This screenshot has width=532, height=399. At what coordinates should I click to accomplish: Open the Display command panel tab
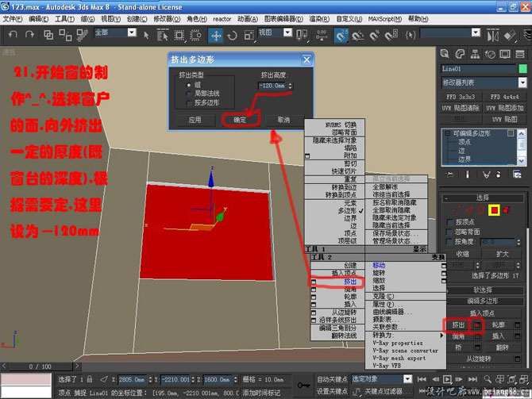(505, 54)
